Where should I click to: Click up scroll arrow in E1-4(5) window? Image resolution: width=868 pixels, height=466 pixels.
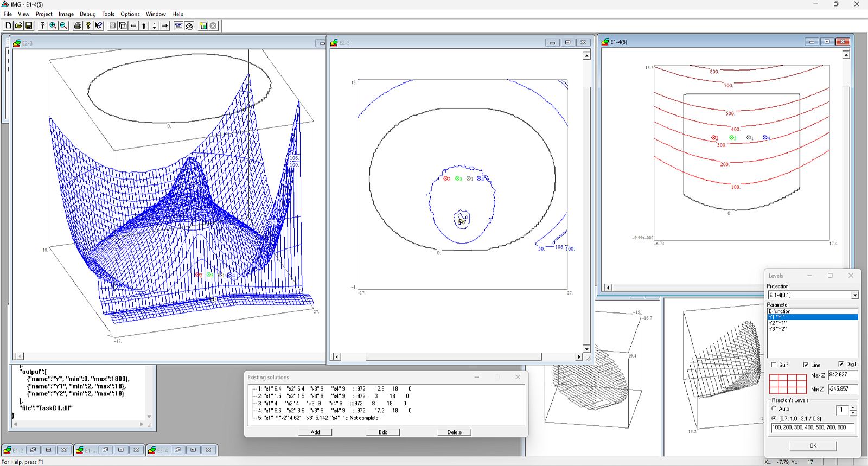point(846,54)
